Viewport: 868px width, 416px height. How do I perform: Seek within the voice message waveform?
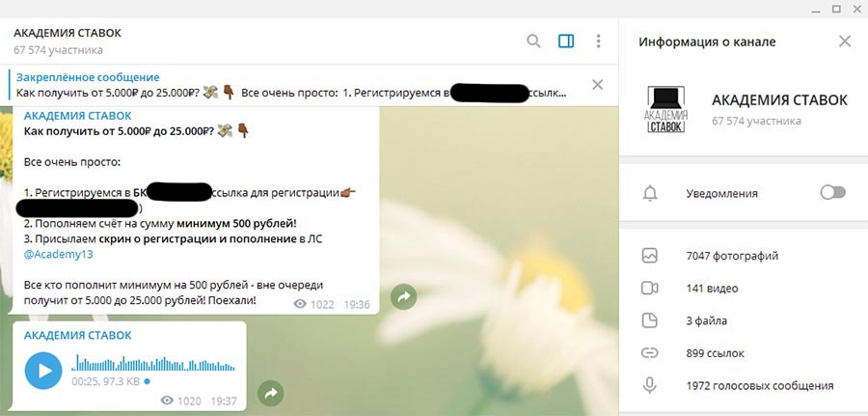[x=153, y=363]
